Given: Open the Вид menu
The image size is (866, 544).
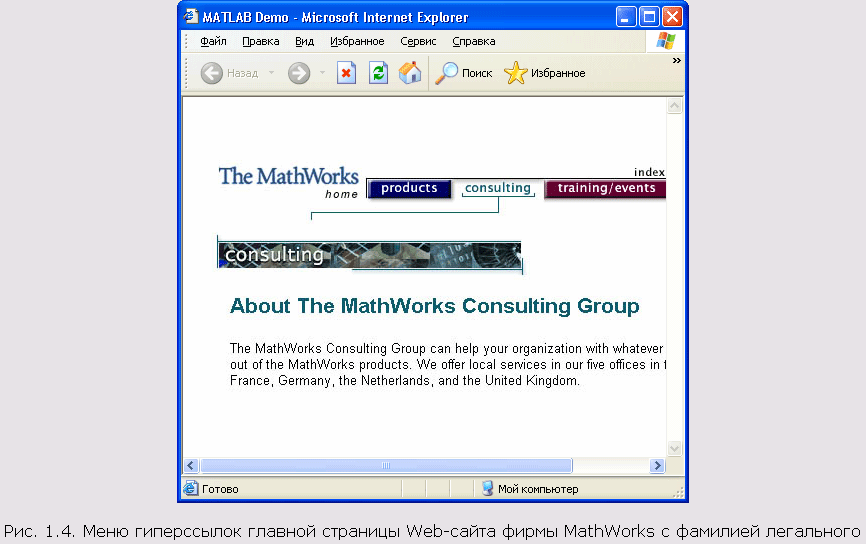Looking at the screenshot, I should [x=304, y=41].
